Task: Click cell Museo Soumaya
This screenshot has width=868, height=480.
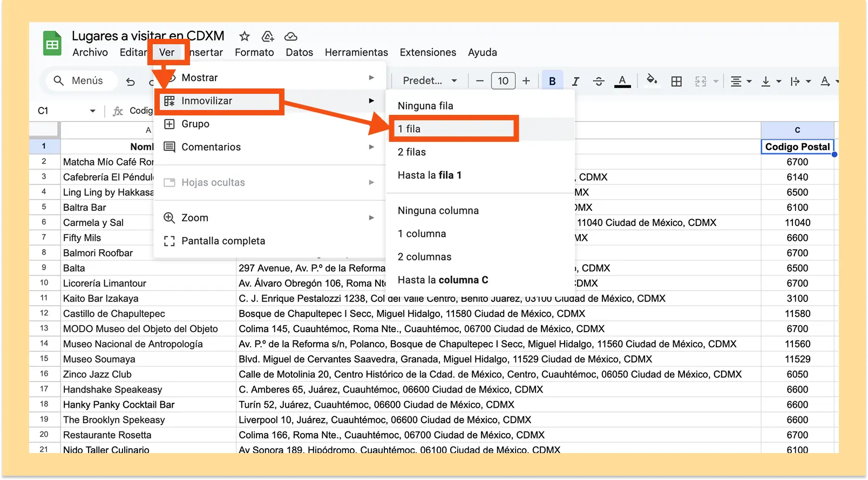Action: [148, 359]
